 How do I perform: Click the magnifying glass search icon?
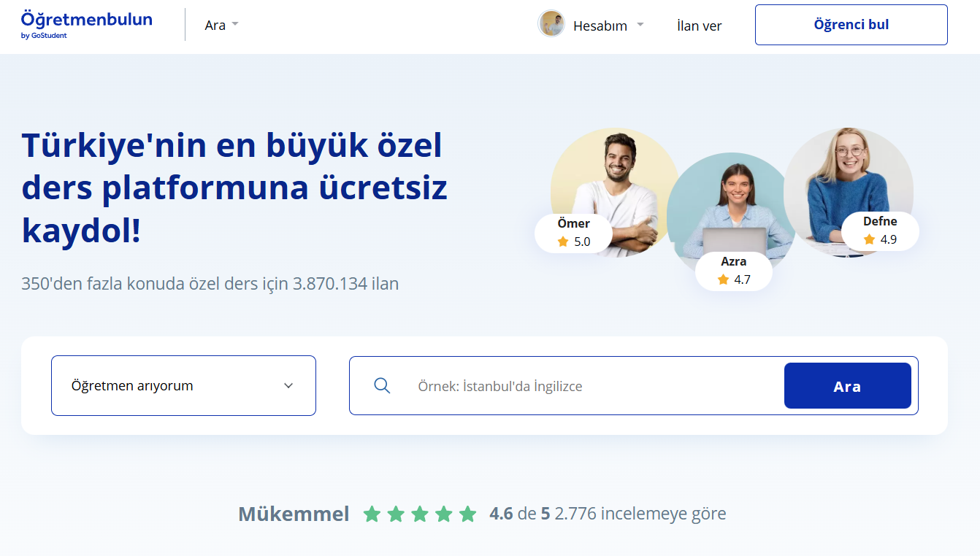[x=382, y=386]
